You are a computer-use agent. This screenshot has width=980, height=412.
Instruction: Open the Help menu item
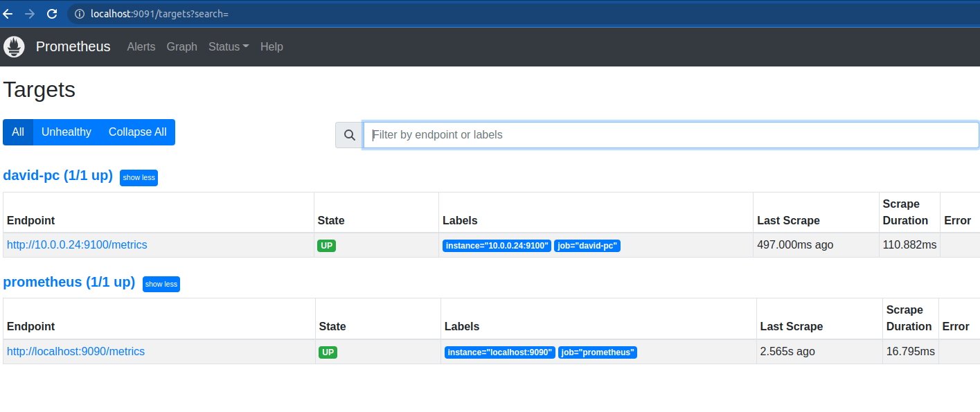pyautogui.click(x=271, y=47)
